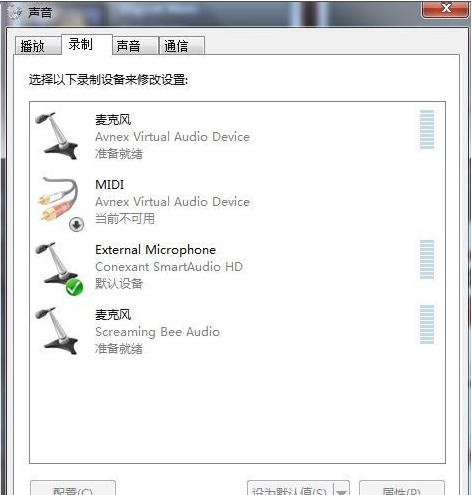Screen dimensions: 472x495
Task: Click the MIDI RCA cable icon
Action: (59, 202)
